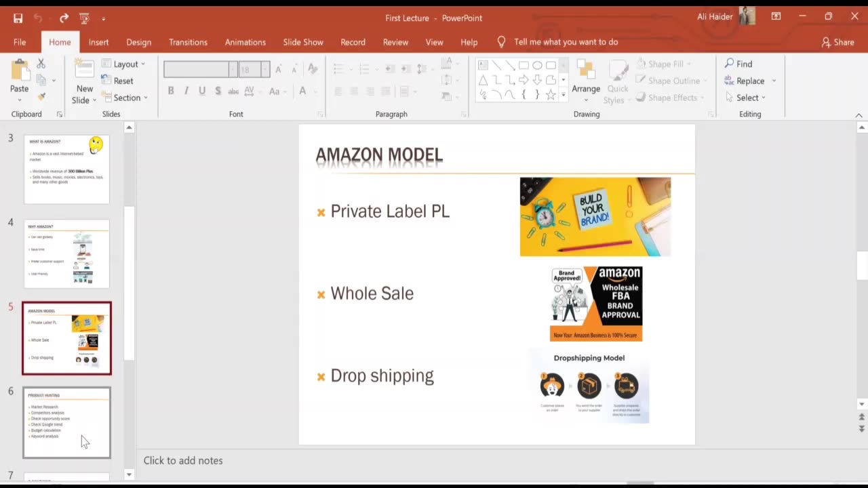Toggle Strikethrough formatting
The height and width of the screenshot is (488, 868).
pos(233,91)
